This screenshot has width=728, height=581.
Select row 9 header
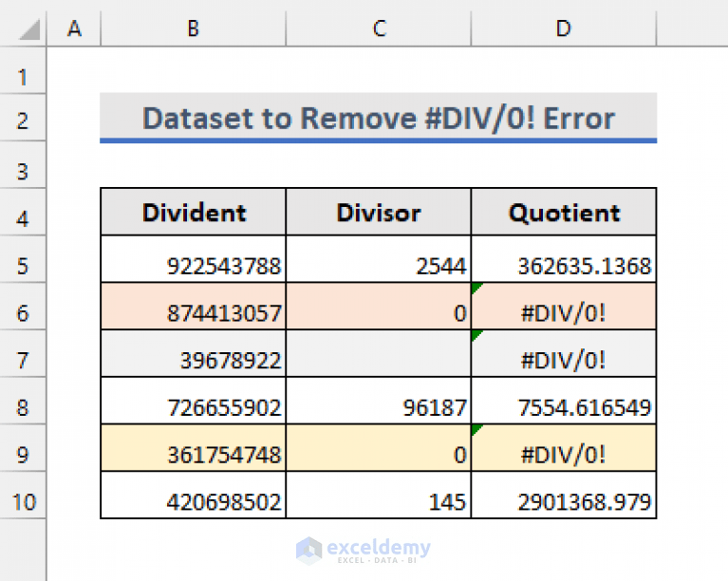tap(23, 448)
